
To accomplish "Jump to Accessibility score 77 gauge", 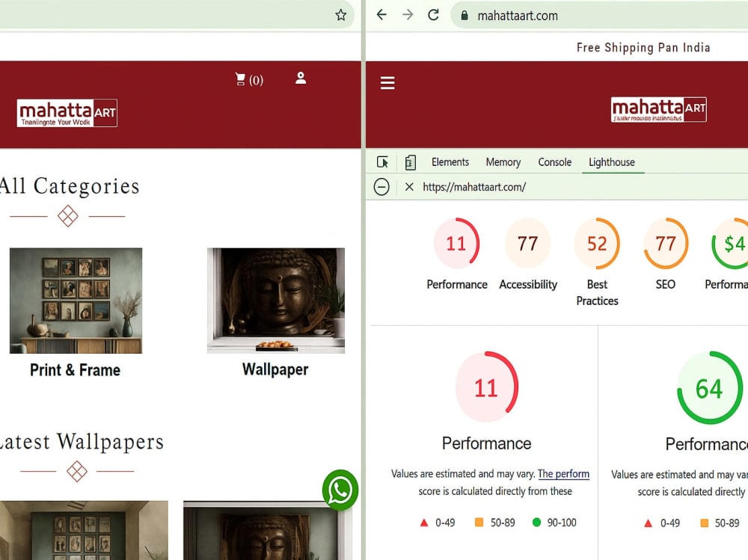I will [x=527, y=242].
